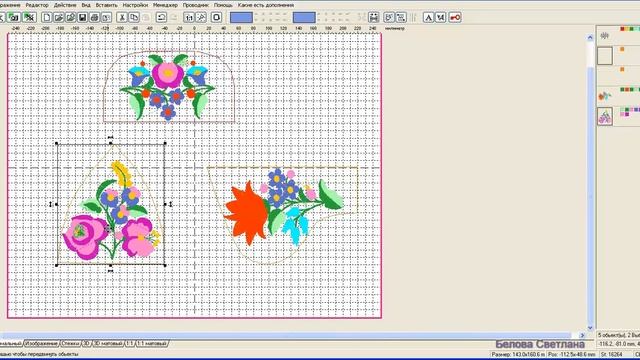Screen dimensions: 640x360
Task: Select the orange flower design on the right
Action: pos(283,207)
